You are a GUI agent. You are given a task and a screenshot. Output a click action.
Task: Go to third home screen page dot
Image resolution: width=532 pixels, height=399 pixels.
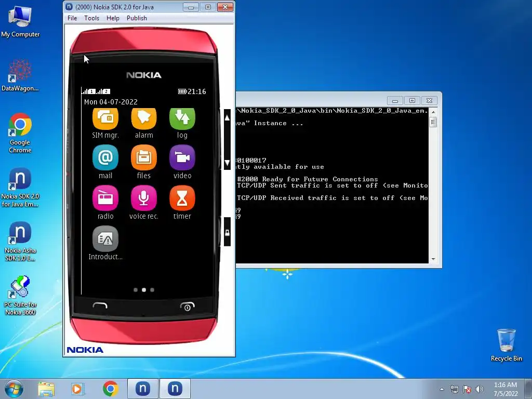pyautogui.click(x=152, y=290)
